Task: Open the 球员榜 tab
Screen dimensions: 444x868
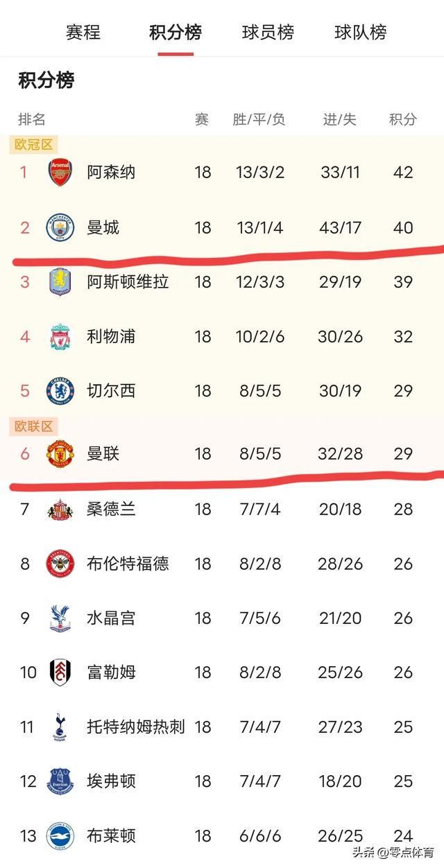Action: pos(267,31)
